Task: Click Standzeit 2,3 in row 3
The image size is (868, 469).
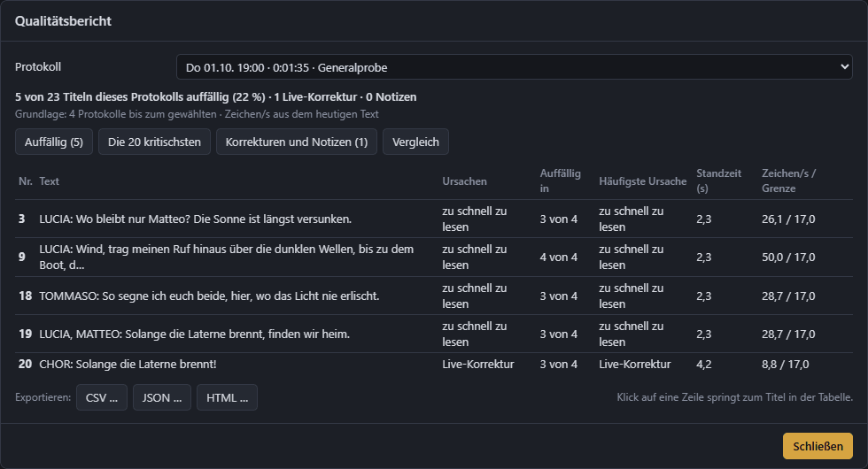Action: pyautogui.click(x=704, y=219)
